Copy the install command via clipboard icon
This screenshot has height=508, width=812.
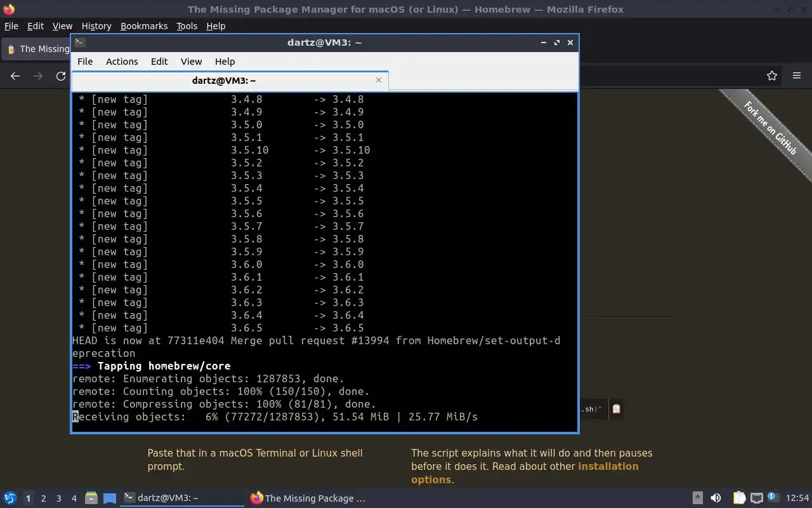tap(616, 409)
